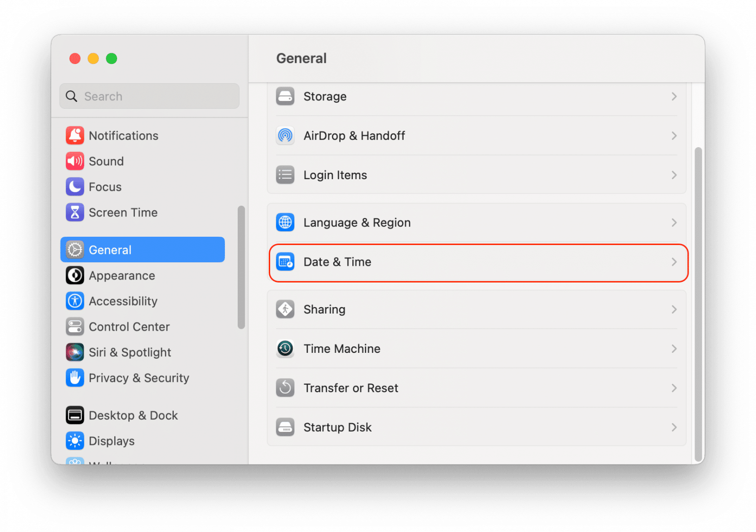Viewport: 756px width, 532px height.
Task: Select the Sound settings icon
Action: (75, 161)
